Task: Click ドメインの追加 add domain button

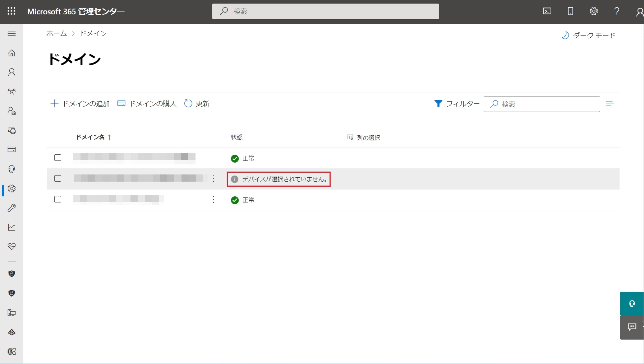Action: click(80, 104)
